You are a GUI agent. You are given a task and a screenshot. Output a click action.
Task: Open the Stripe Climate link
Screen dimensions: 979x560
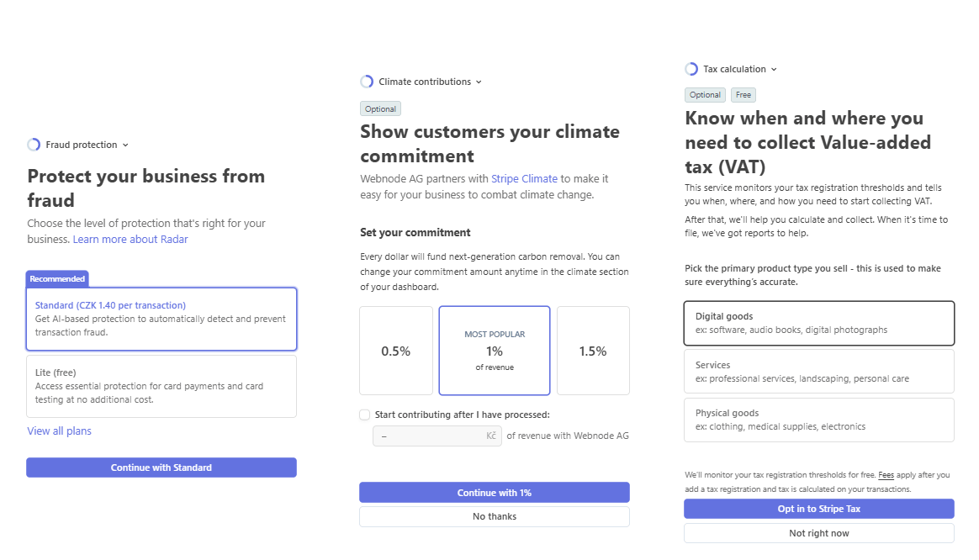[x=525, y=178]
